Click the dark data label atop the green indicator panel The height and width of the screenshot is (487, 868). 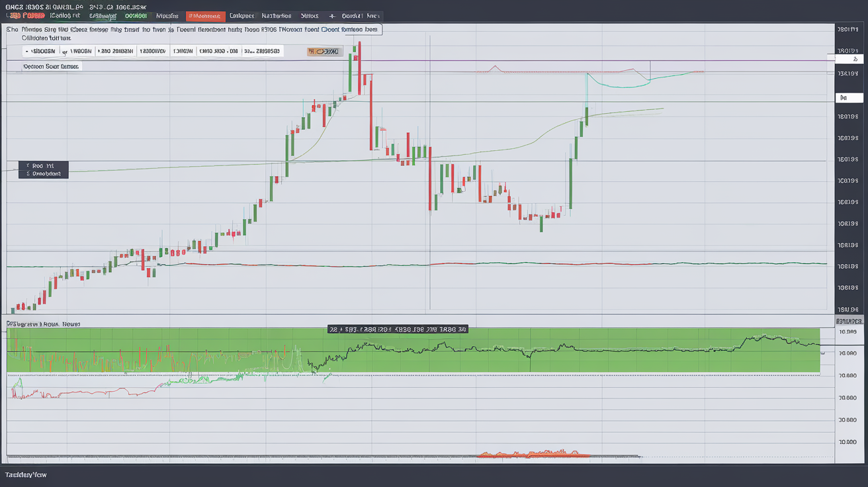click(398, 329)
